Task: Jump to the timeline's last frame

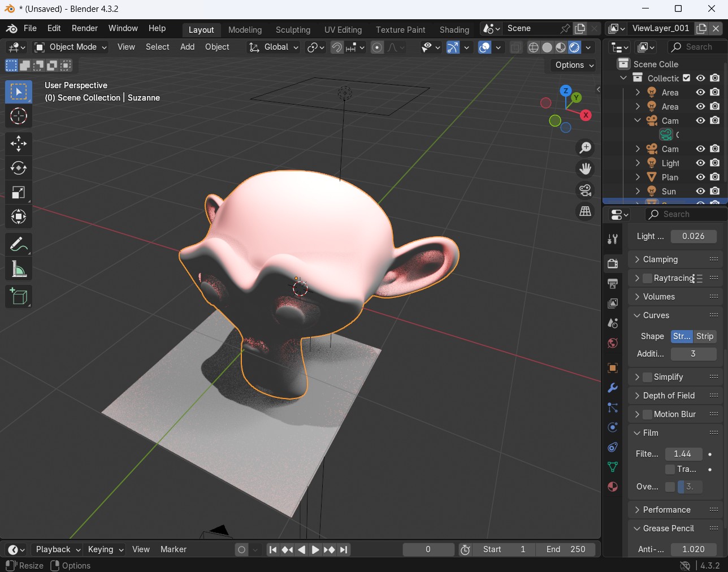Action: pos(344,549)
